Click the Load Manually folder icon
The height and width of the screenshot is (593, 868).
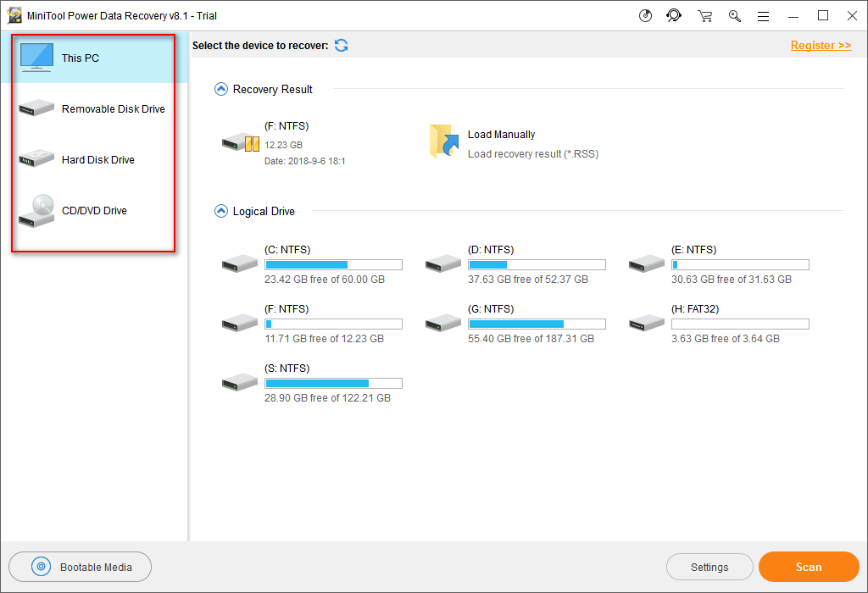(444, 141)
